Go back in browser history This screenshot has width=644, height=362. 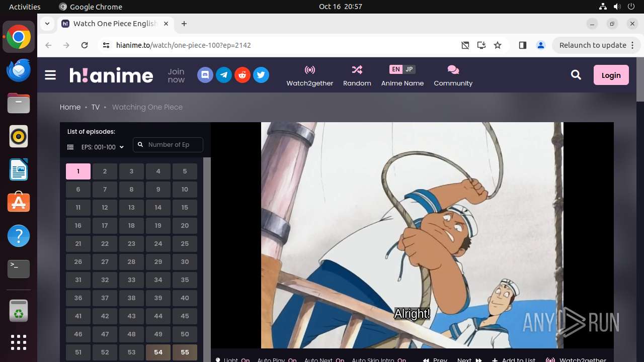pyautogui.click(x=48, y=45)
